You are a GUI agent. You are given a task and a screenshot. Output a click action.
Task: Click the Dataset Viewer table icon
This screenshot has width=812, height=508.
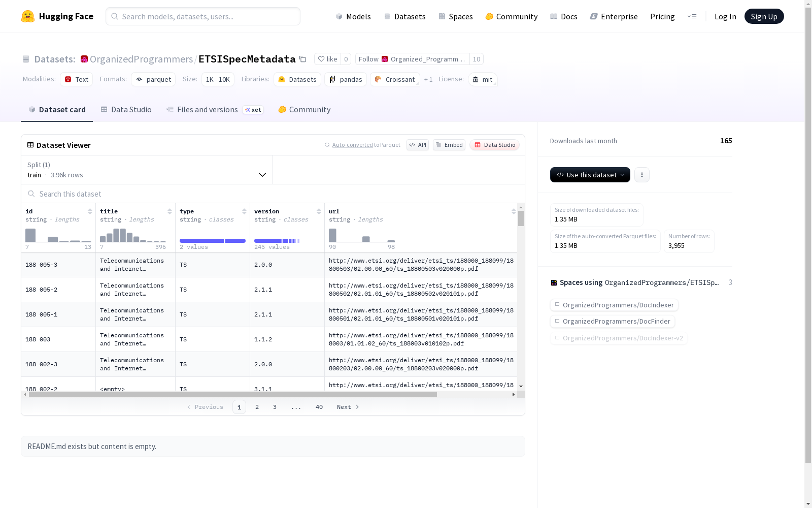click(30, 145)
